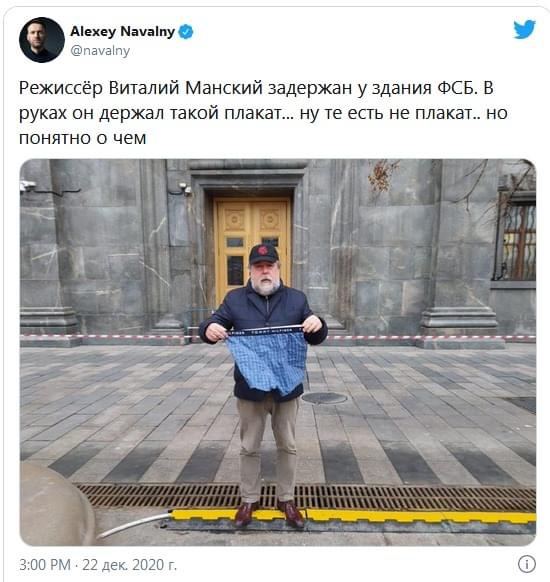Open Alexey Navalny's round profile avatar
550x582 pixels.
[42, 40]
